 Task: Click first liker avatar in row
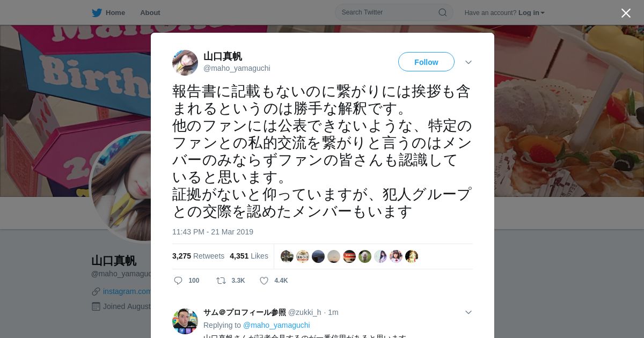point(287,256)
